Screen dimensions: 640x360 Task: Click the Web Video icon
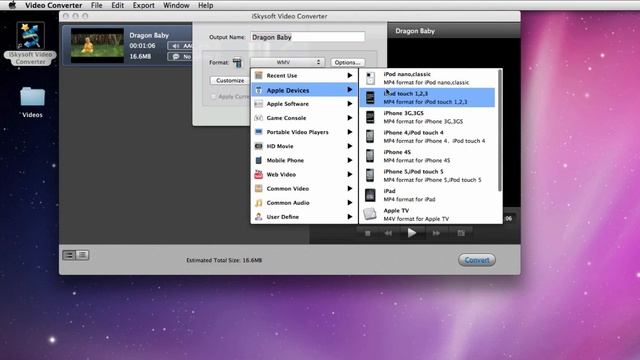pos(258,174)
